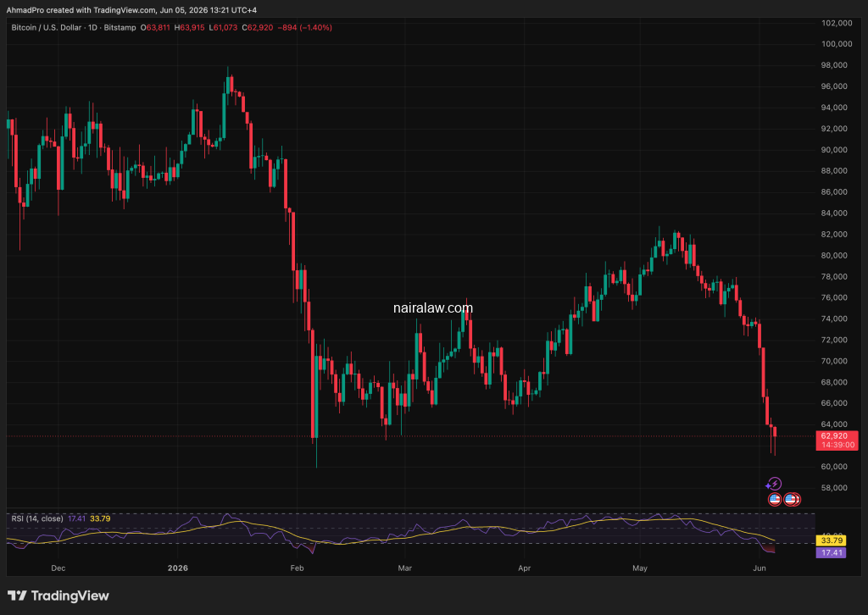Click the yellow 33.79 value in RSI legend
The width and height of the screenshot is (868, 615).
click(x=100, y=518)
